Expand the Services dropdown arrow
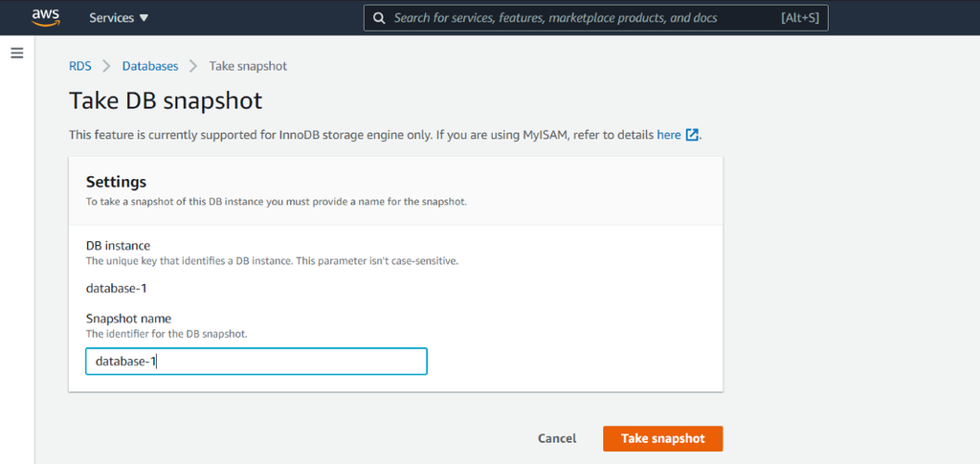The width and height of the screenshot is (980, 464). click(145, 18)
